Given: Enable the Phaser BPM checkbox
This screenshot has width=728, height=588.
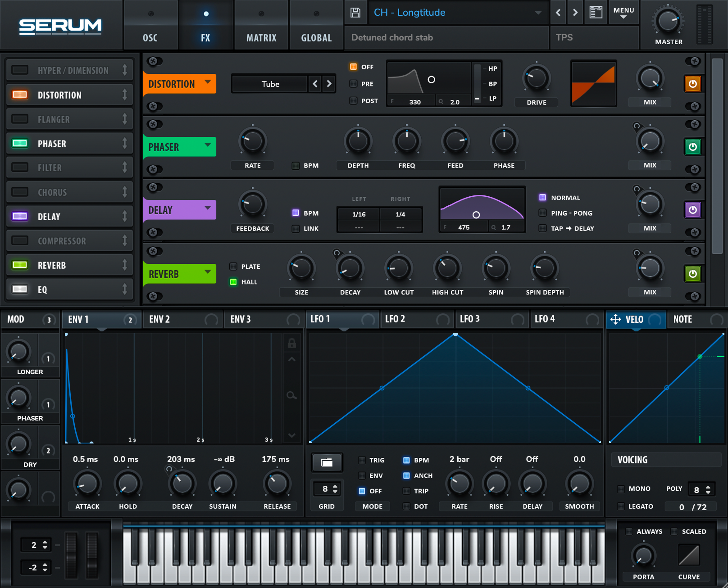Looking at the screenshot, I should pyautogui.click(x=296, y=166).
